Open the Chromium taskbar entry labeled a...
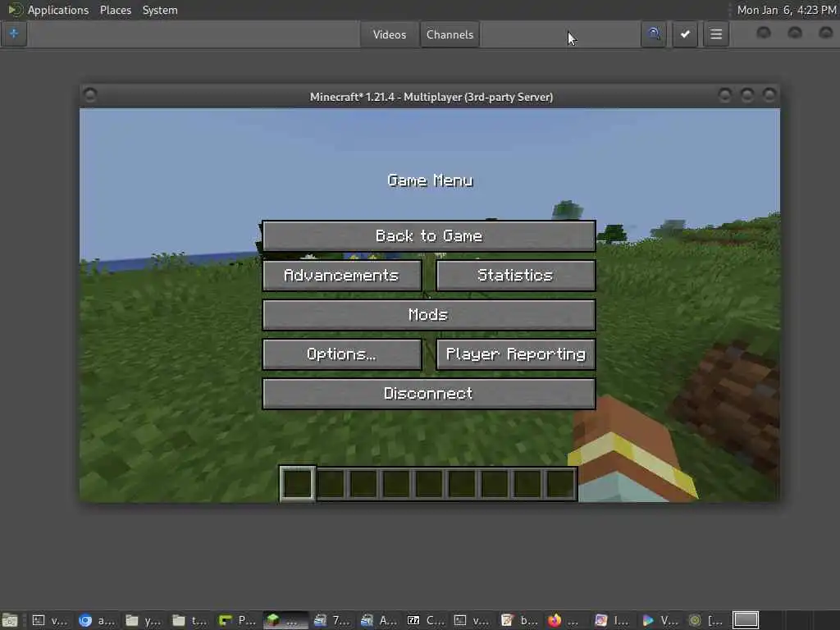The width and height of the screenshot is (840, 630). coord(97,620)
